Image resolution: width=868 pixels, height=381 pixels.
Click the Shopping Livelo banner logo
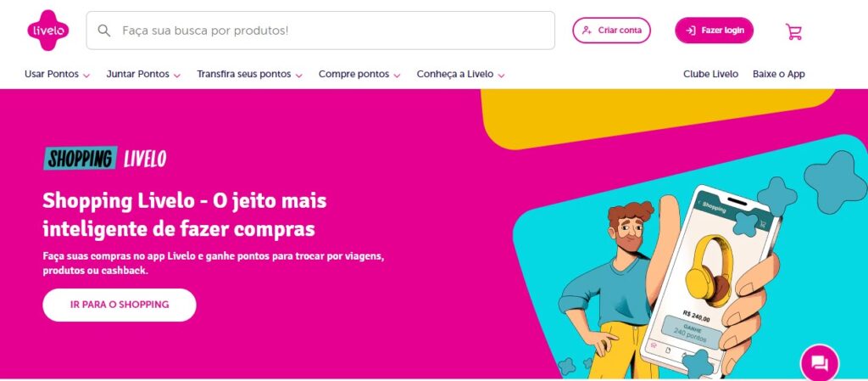tap(104, 159)
